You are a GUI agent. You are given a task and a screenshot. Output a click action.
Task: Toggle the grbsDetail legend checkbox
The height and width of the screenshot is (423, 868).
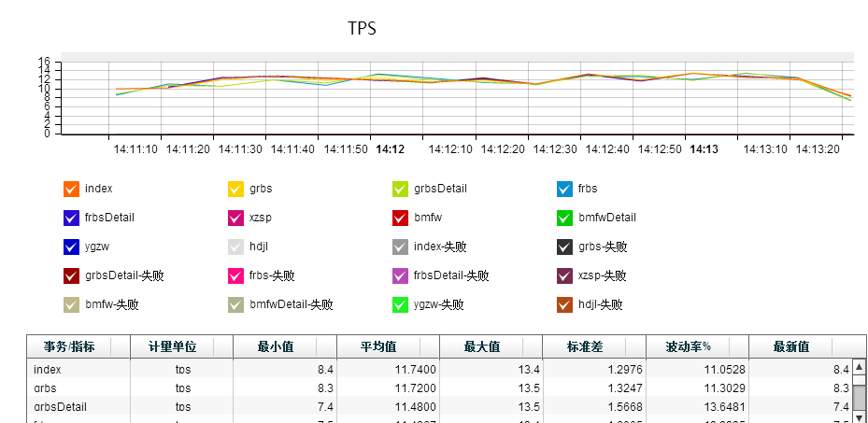400,190
